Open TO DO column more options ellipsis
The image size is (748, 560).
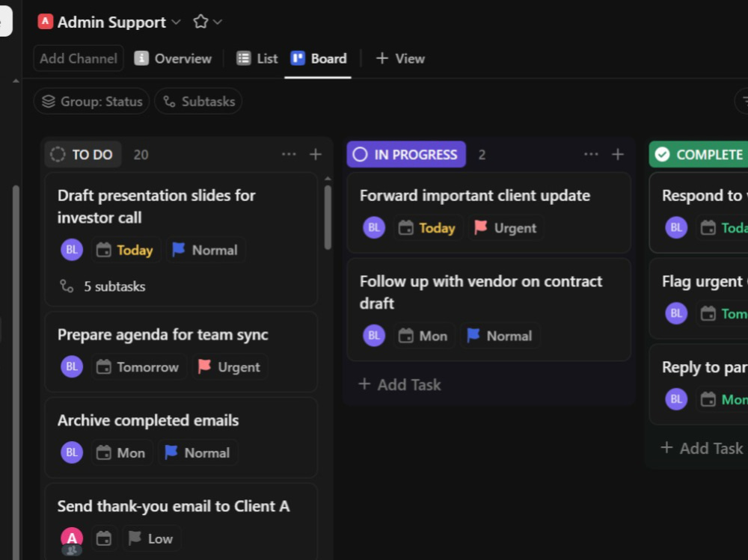point(289,154)
